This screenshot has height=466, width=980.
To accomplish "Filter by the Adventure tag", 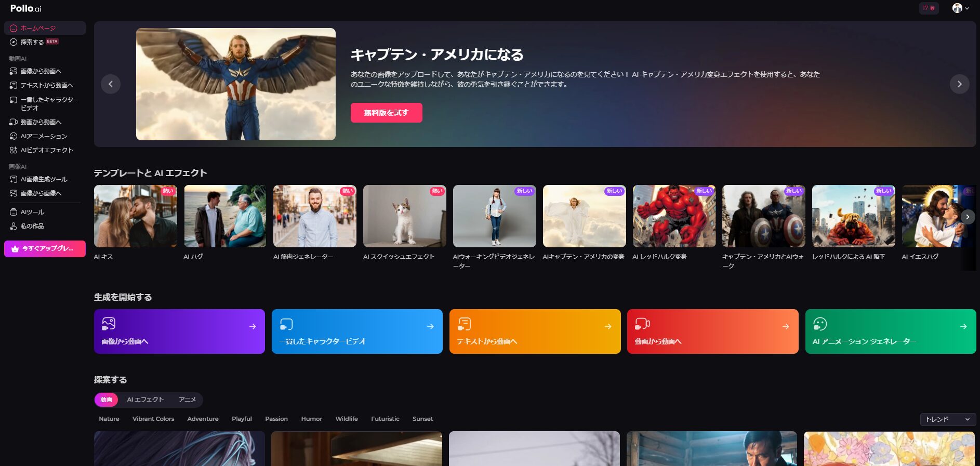I will 203,419.
